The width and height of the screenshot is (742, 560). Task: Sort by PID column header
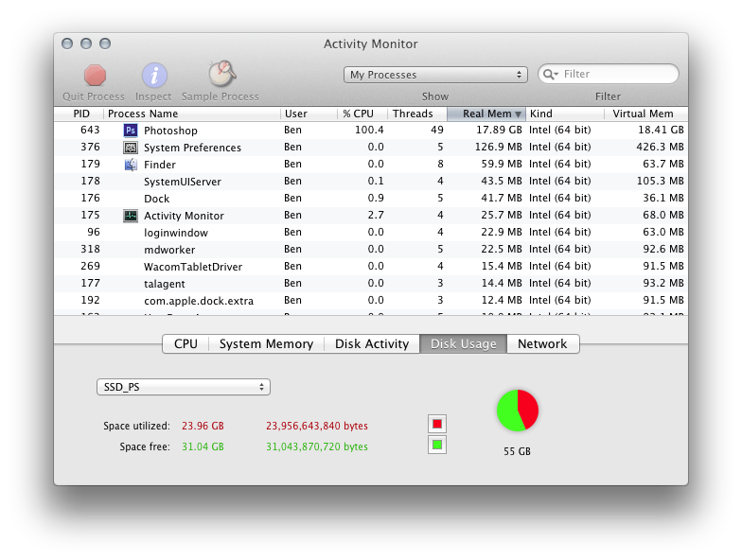(x=79, y=114)
